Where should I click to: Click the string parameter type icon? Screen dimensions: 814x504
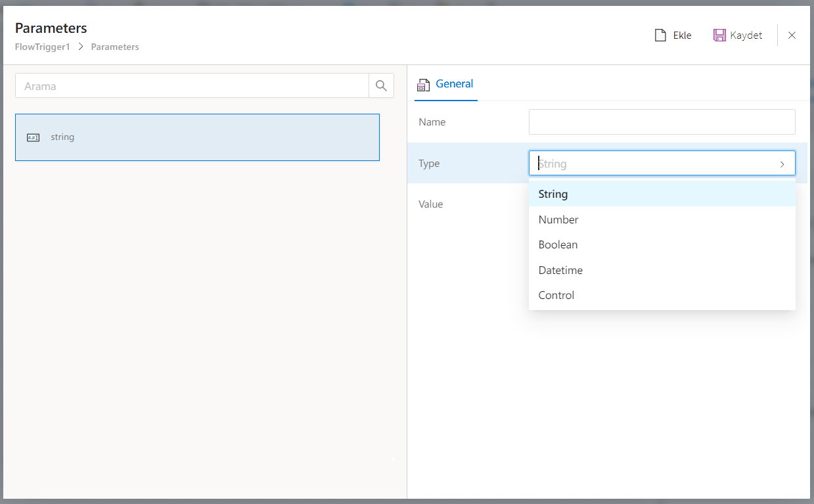click(34, 137)
